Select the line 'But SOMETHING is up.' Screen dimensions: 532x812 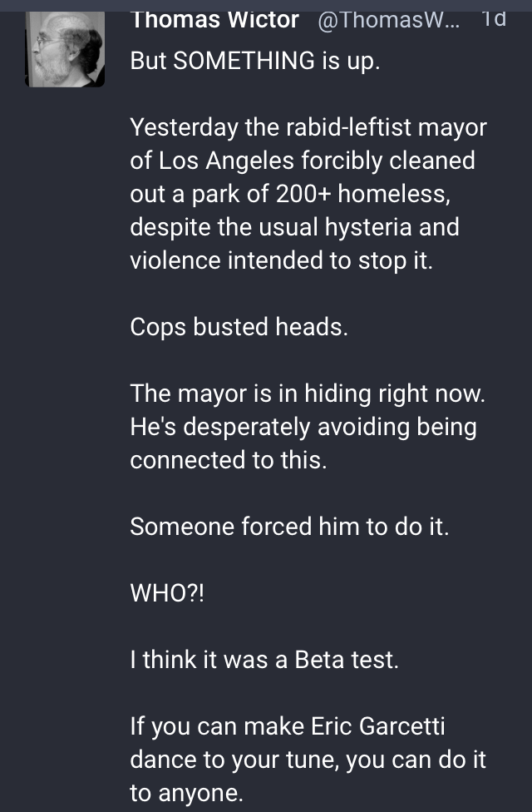(x=255, y=61)
